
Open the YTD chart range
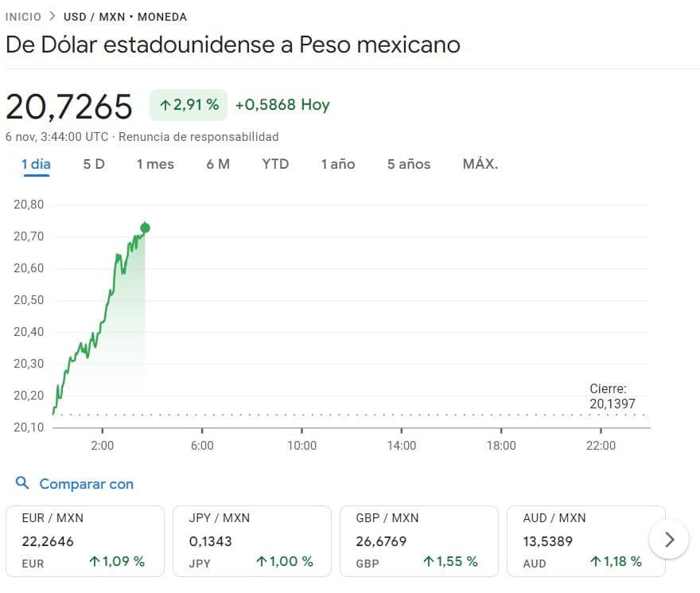click(275, 164)
